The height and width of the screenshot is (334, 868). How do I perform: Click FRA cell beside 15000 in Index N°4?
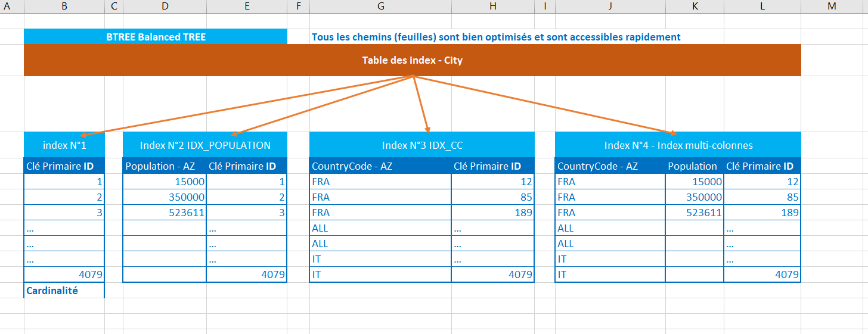click(x=610, y=182)
